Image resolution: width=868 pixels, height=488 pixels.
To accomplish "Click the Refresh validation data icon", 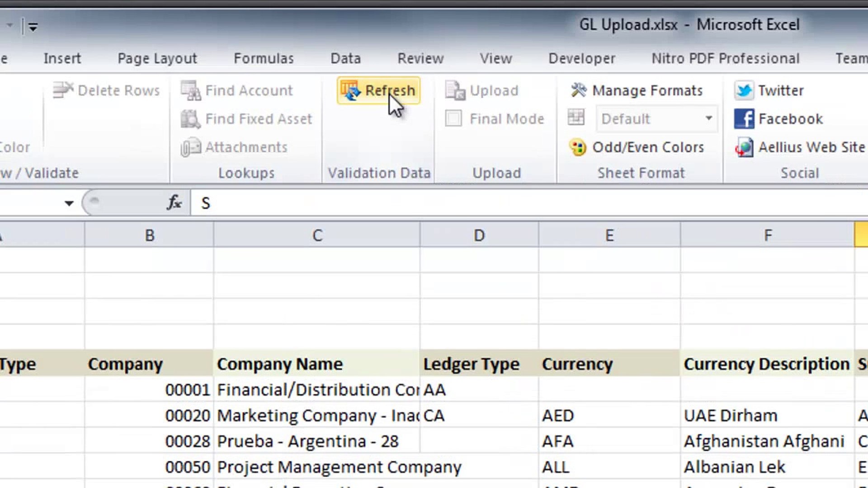I will (x=351, y=90).
